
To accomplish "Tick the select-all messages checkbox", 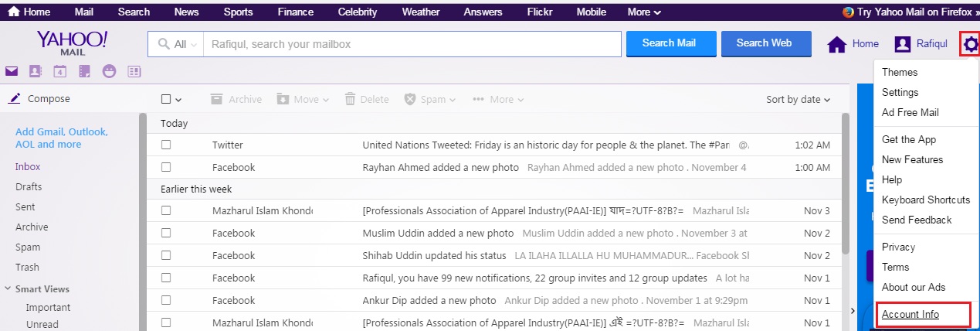I will 165,99.
